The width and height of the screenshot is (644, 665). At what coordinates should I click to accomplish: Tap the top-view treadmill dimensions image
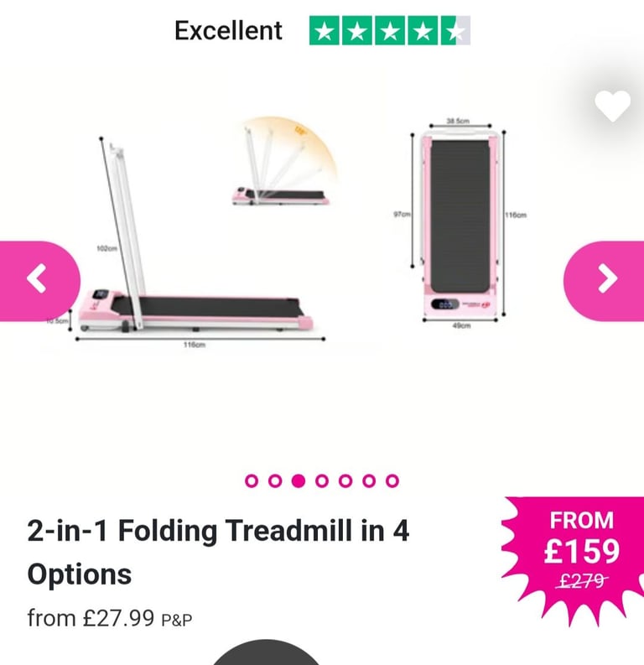click(460, 225)
